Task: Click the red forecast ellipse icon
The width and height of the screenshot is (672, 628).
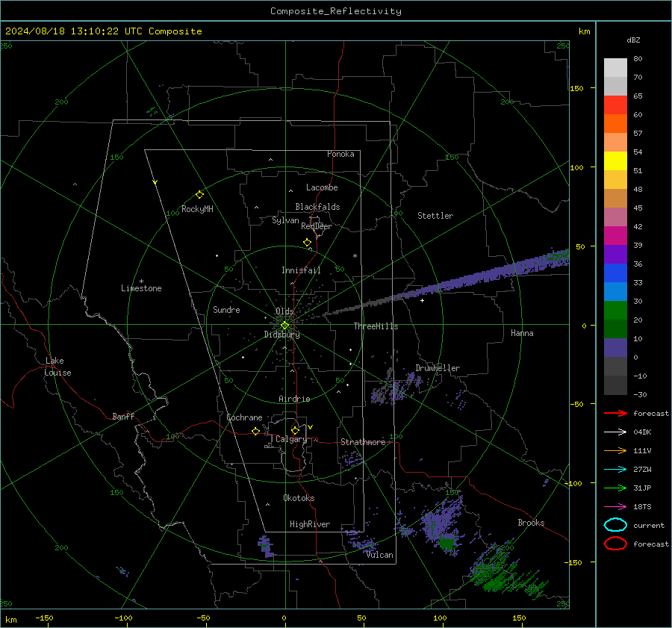Action: (x=615, y=544)
